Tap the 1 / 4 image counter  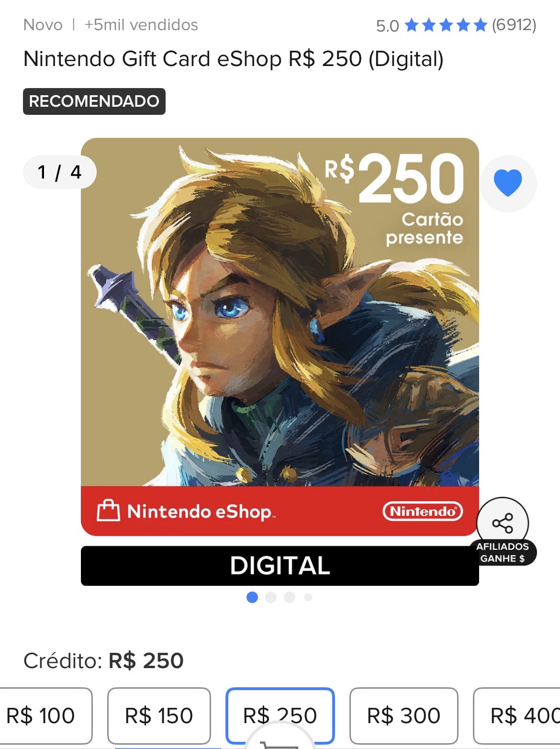(60, 172)
